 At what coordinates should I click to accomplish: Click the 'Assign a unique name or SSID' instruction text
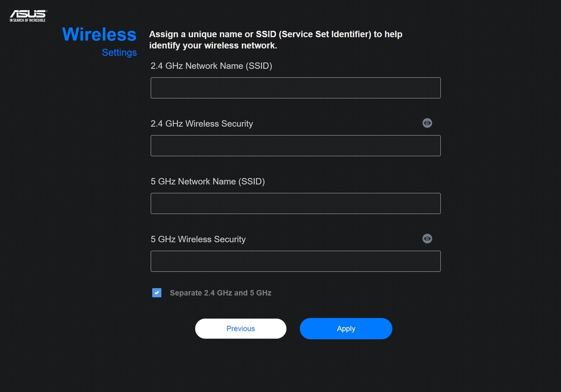(x=276, y=35)
